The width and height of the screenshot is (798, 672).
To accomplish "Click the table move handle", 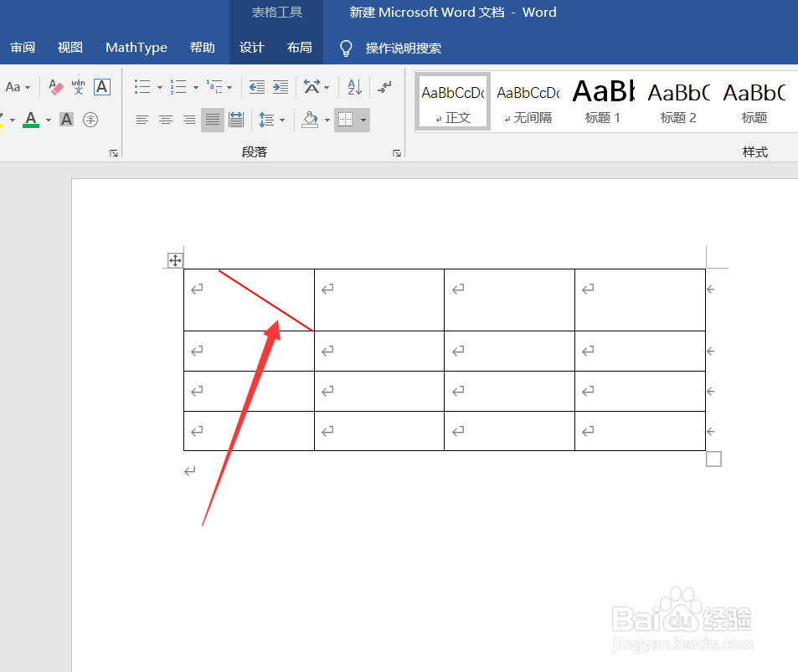I will click(x=175, y=260).
